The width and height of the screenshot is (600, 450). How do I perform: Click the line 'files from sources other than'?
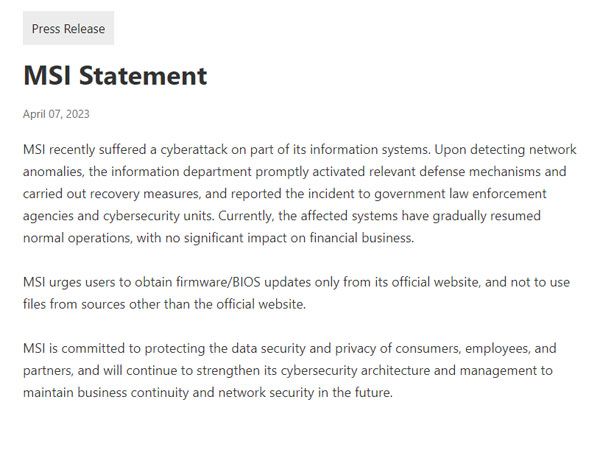[165, 305]
